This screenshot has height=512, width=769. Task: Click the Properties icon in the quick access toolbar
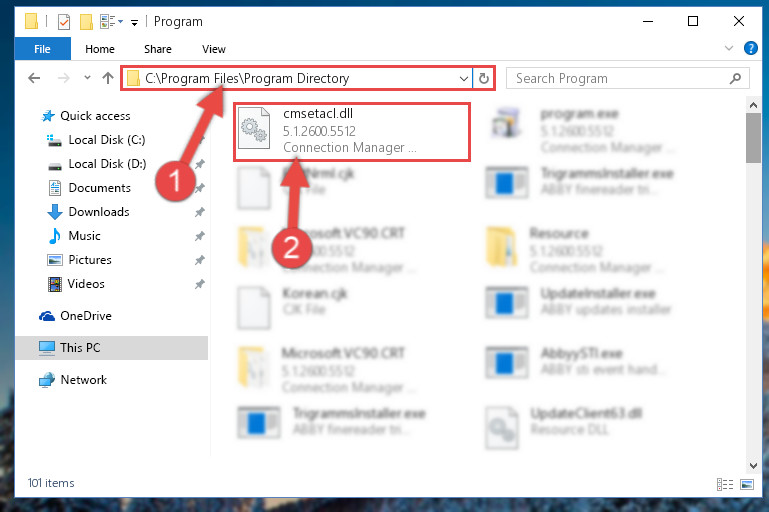click(x=64, y=22)
